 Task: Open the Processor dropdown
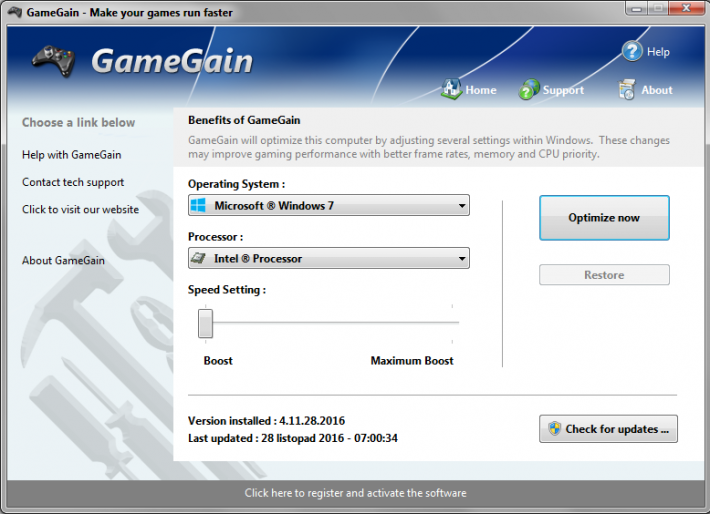click(329, 258)
